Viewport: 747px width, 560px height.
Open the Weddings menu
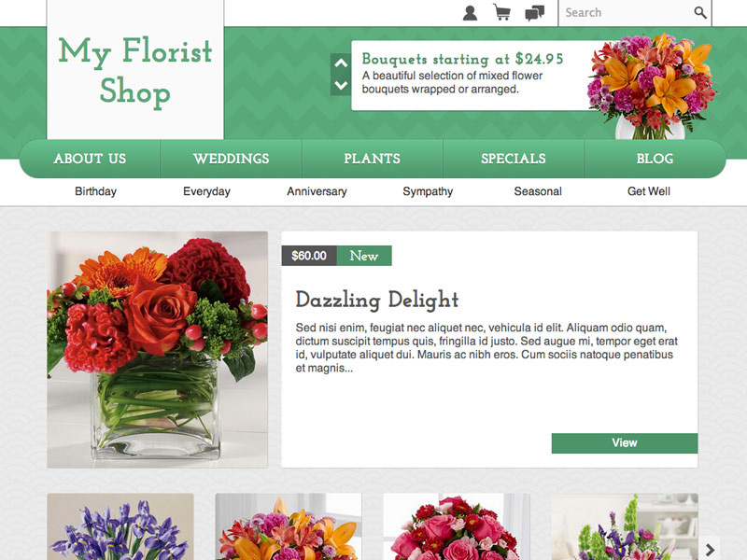click(x=231, y=159)
